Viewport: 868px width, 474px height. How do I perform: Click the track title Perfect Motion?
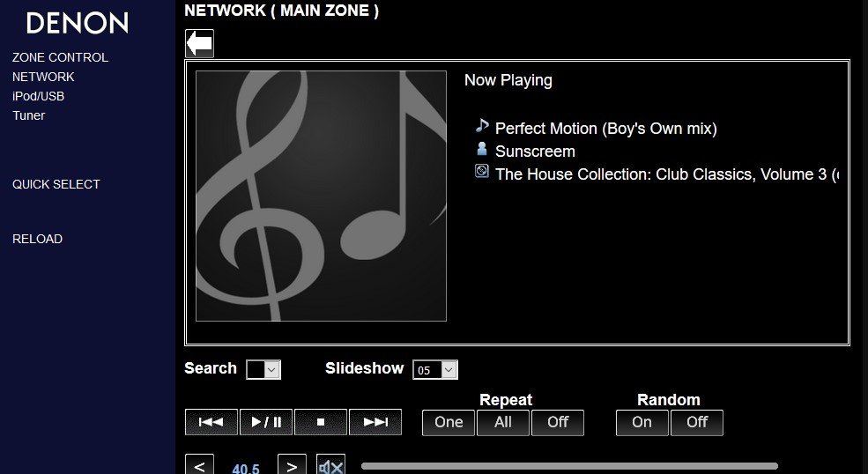606,129
